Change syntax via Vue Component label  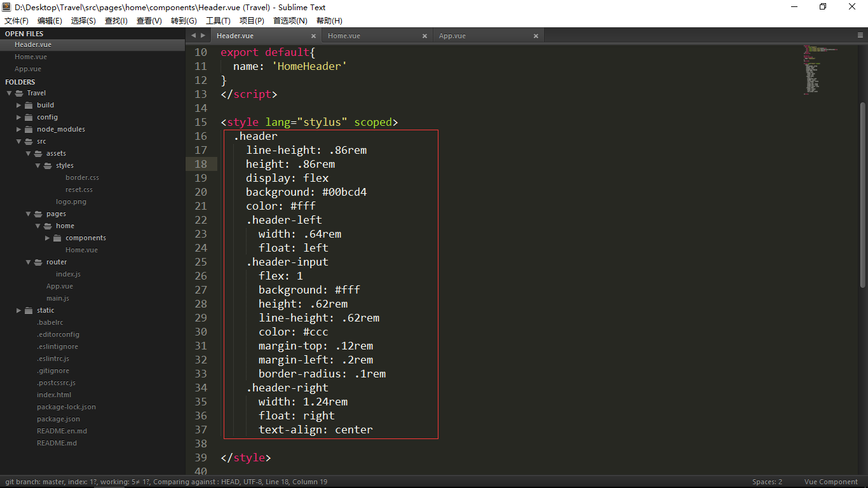pos(831,482)
